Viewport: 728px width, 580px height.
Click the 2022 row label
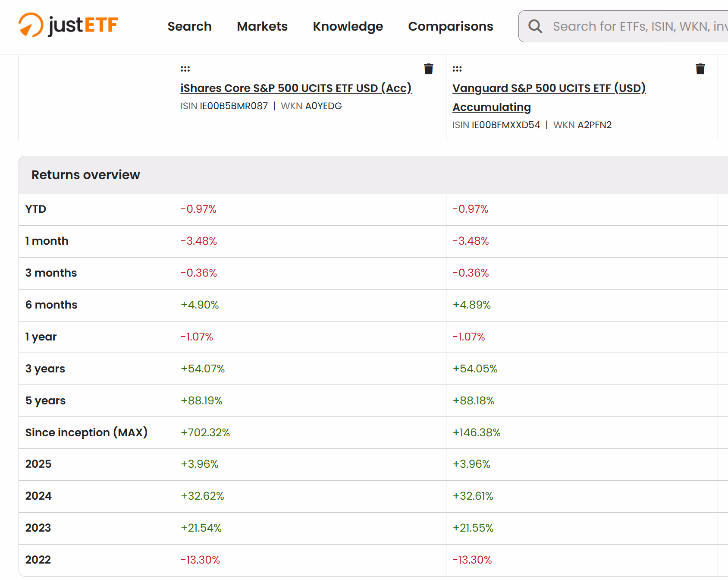pyautogui.click(x=38, y=560)
